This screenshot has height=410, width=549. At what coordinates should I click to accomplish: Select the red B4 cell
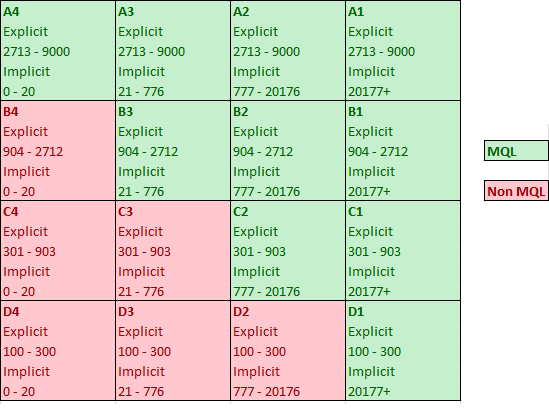[x=58, y=151]
